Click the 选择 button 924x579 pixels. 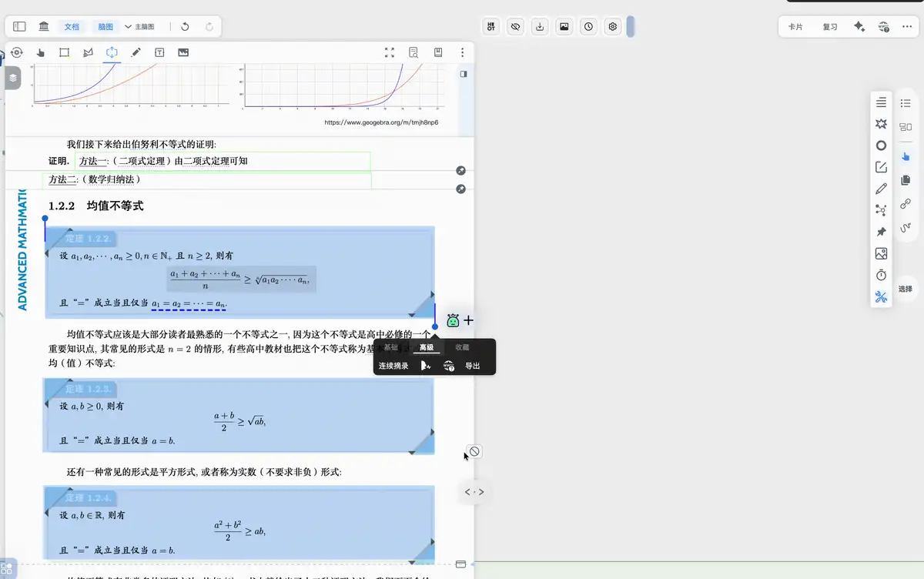point(906,289)
